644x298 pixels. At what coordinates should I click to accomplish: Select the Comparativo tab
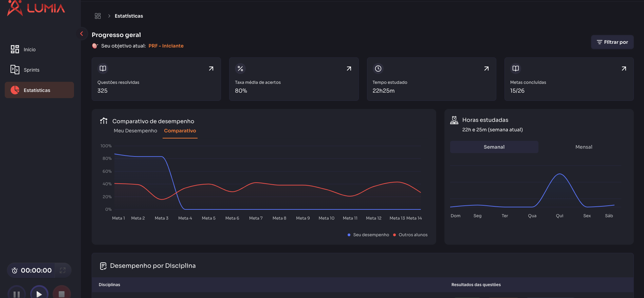180,131
